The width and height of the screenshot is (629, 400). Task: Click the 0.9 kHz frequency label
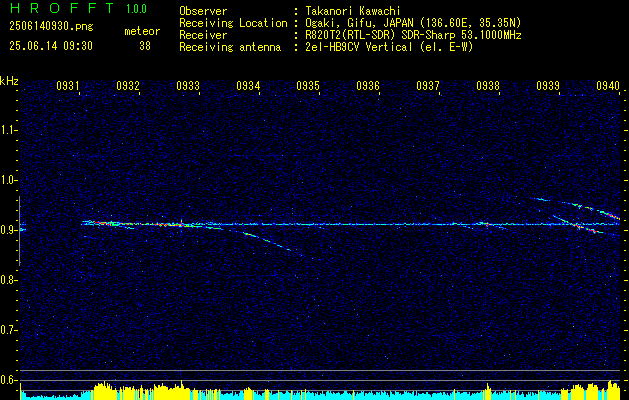8,230
